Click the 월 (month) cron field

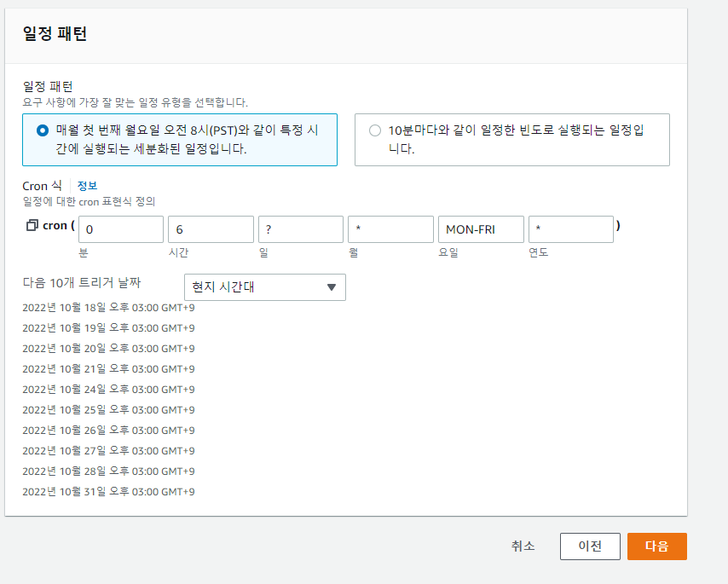(x=390, y=229)
